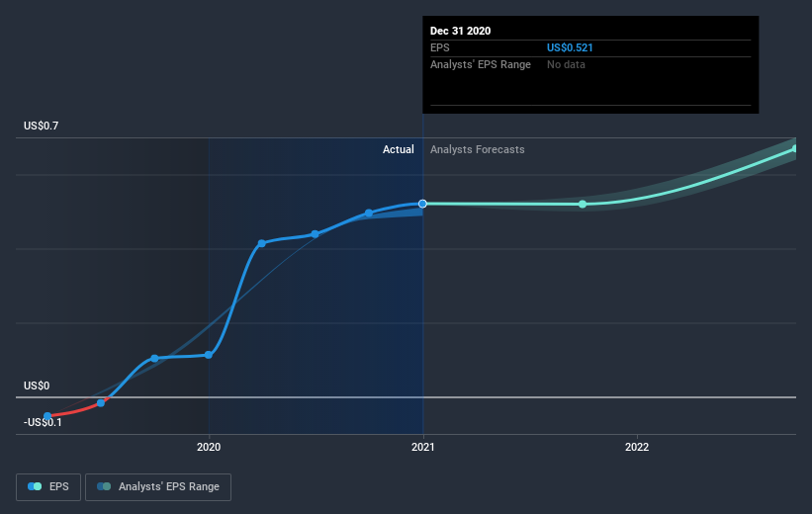Click the Analysts' EPS Range tooltip row label
812x514 pixels.
pos(481,64)
